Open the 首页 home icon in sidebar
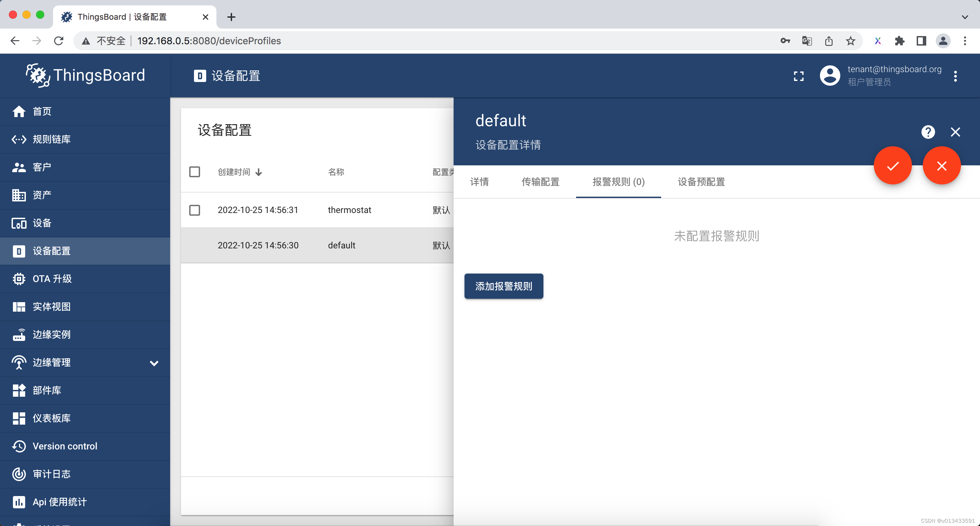Image resolution: width=980 pixels, height=526 pixels. point(19,112)
